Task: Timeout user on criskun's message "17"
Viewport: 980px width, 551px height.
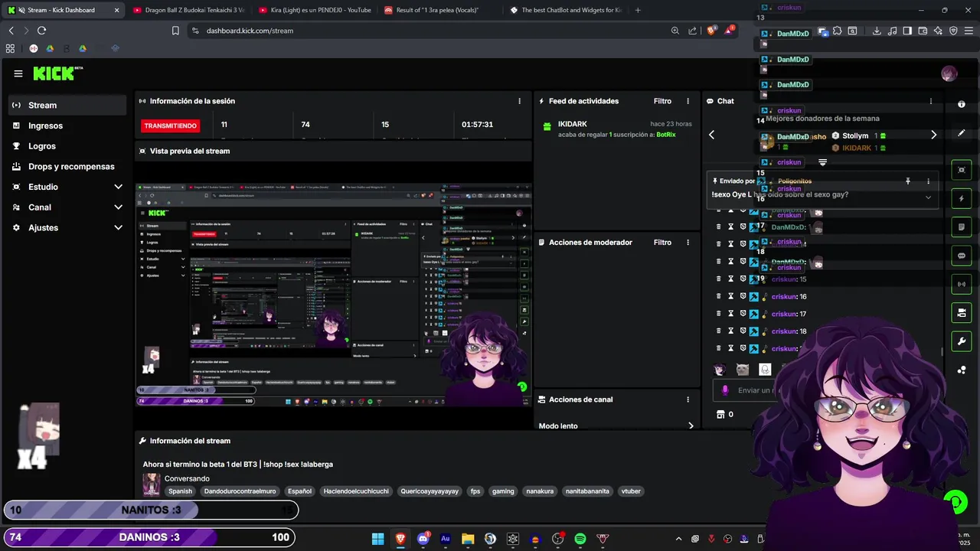Action: click(730, 314)
